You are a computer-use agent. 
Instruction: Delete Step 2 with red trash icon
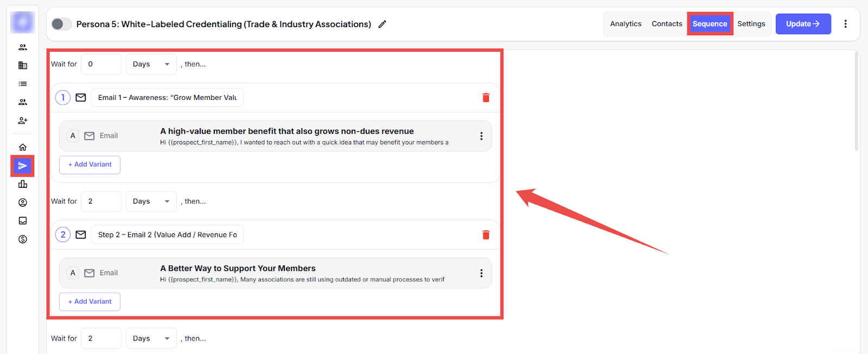coord(486,235)
